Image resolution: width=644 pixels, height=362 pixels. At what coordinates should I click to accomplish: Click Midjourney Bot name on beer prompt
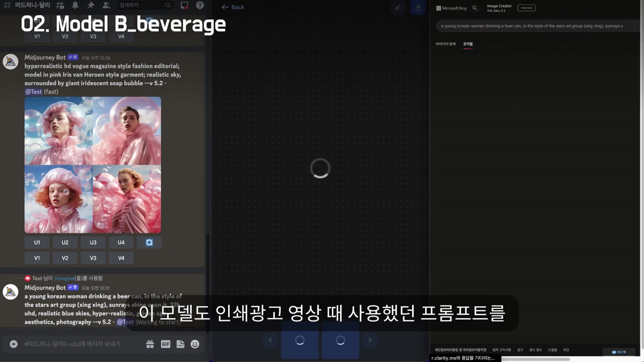point(45,287)
